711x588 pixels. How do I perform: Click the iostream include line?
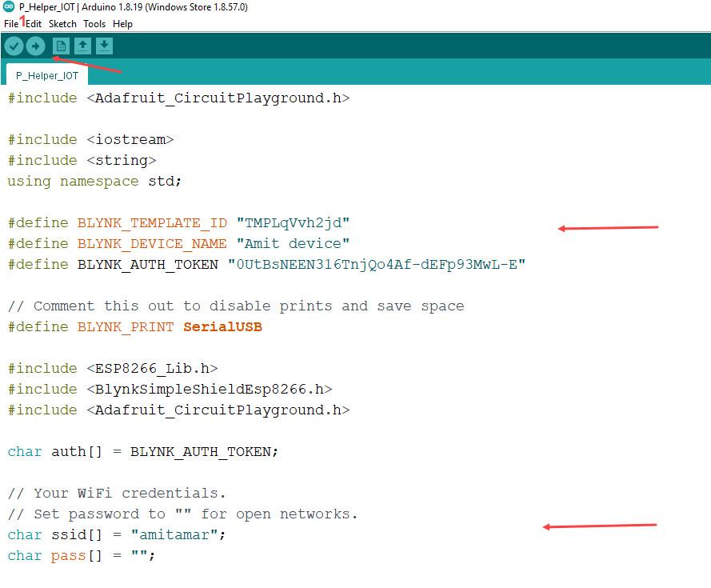(x=90, y=139)
